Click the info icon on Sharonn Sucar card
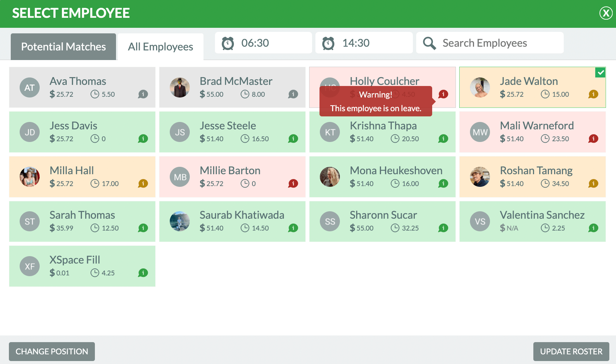Image resolution: width=616 pixels, height=364 pixels. (443, 228)
